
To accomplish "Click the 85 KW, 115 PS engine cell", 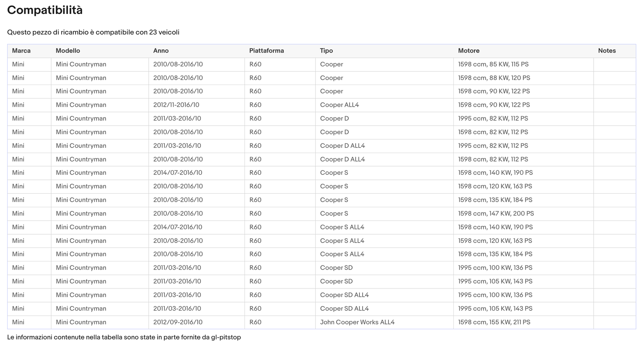I will tap(493, 64).
